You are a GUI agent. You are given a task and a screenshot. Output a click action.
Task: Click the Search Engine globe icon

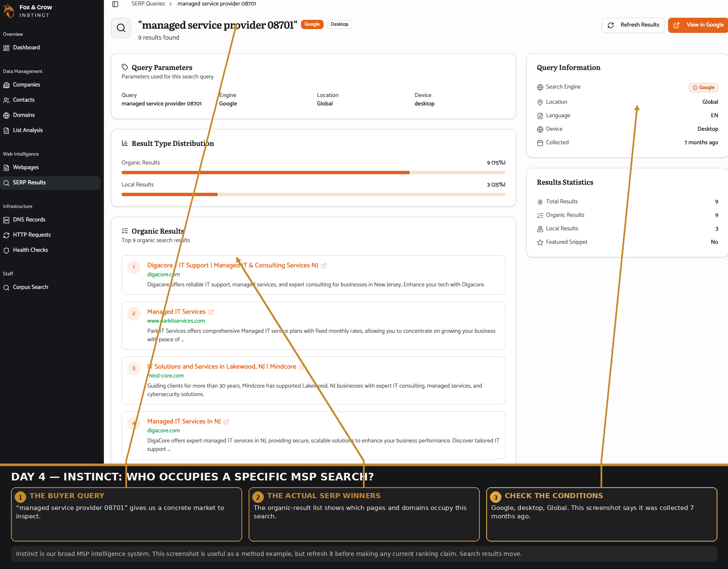tap(540, 87)
